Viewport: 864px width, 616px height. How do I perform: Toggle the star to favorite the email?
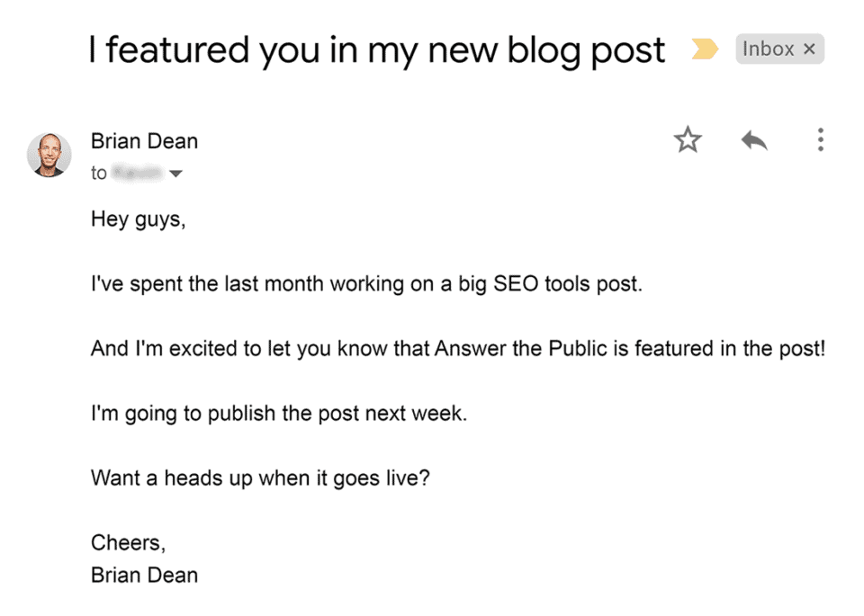[688, 139]
